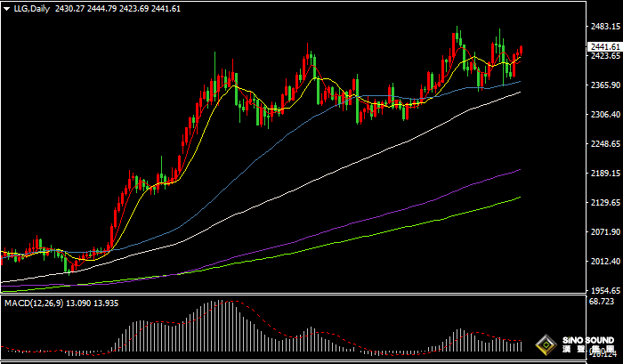Click the triangle arrow beside LLG,Daily title
The width and height of the screenshot is (623, 364).
tap(5, 8)
